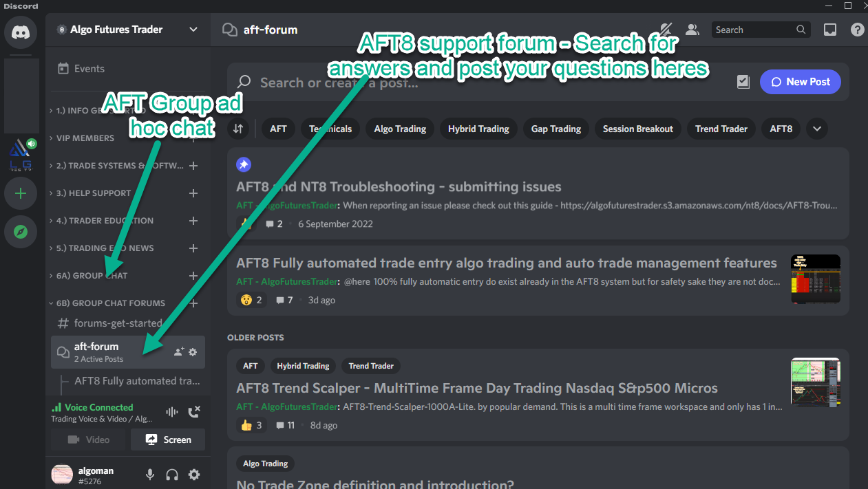Show the member list
This screenshot has height=489, width=868.
(x=692, y=30)
